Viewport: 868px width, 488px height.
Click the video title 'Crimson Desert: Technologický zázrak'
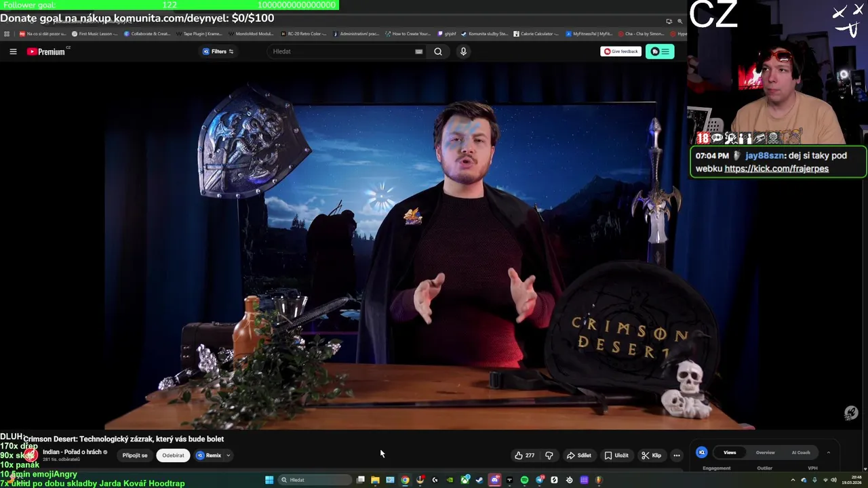(x=123, y=439)
